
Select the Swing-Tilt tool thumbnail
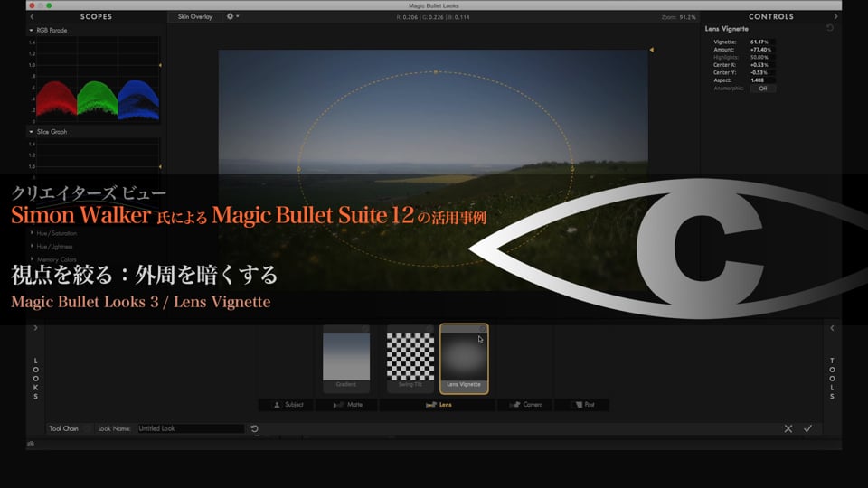coord(410,359)
